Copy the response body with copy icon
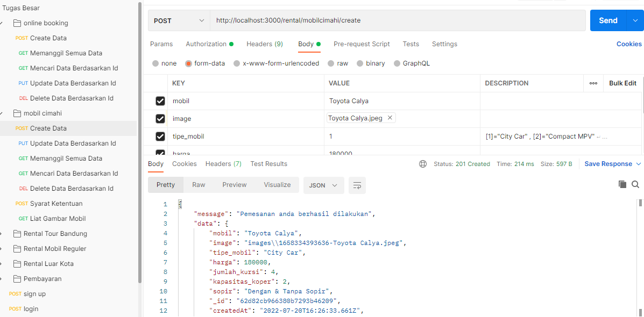This screenshot has width=644, height=317. [x=622, y=184]
